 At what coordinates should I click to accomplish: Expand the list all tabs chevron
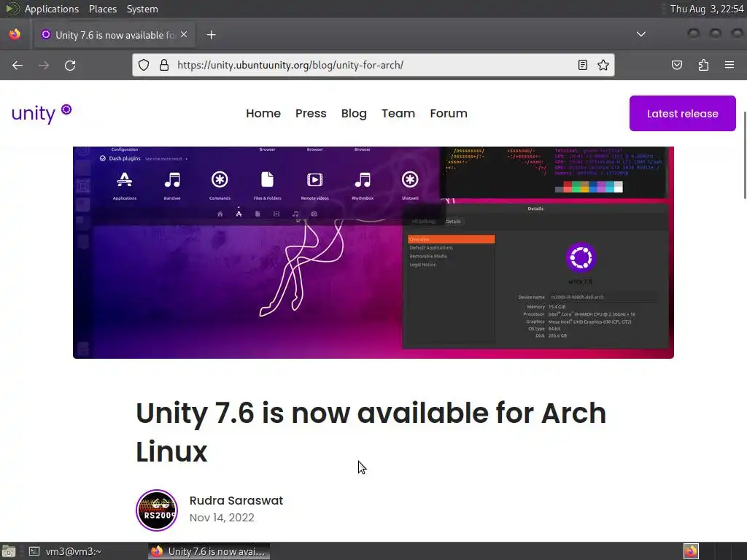coord(641,34)
